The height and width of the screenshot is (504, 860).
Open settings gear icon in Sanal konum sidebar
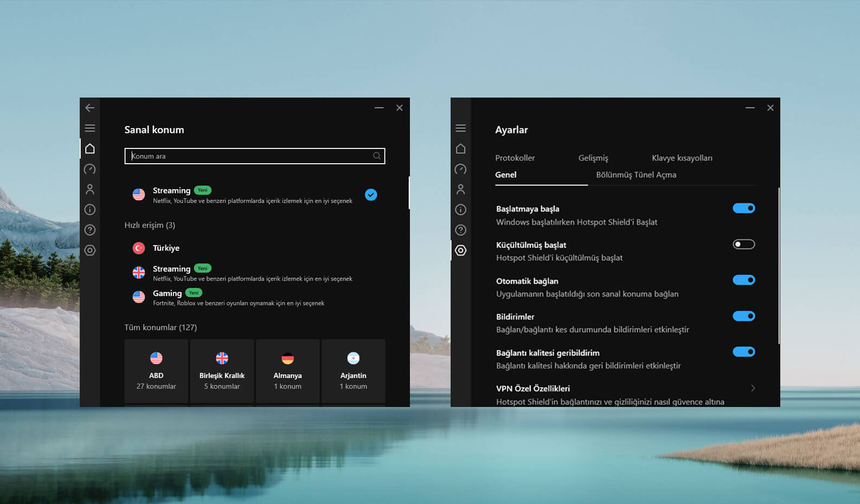coord(90,250)
